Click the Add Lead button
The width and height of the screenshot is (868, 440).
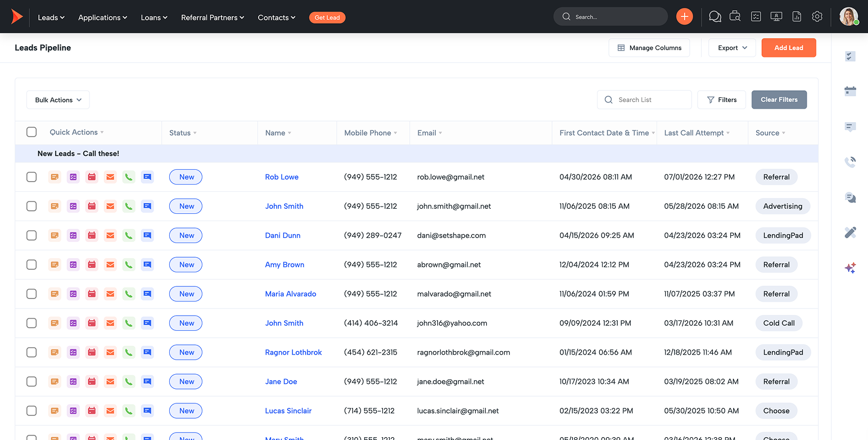pyautogui.click(x=789, y=48)
